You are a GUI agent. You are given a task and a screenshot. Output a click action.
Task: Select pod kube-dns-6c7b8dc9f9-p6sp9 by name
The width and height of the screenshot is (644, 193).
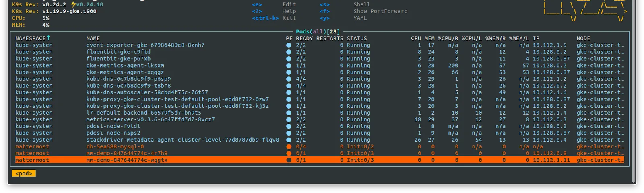tap(128, 79)
